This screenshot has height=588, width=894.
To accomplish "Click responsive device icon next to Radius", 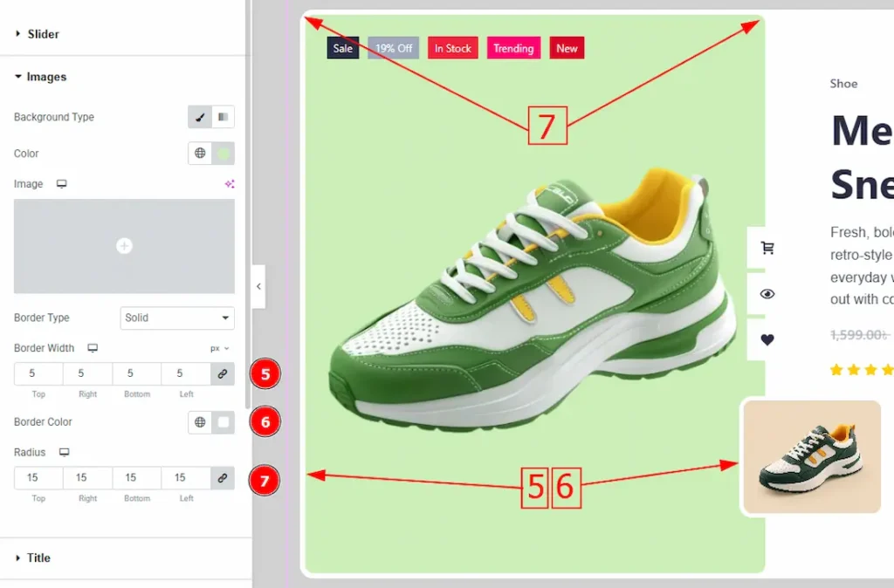I will 64,453.
